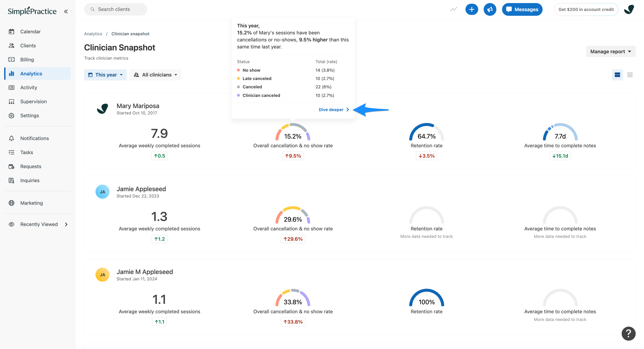Viewport: 644px width, 349px height.
Task: Click the Dive deeper link
Action: click(x=334, y=110)
